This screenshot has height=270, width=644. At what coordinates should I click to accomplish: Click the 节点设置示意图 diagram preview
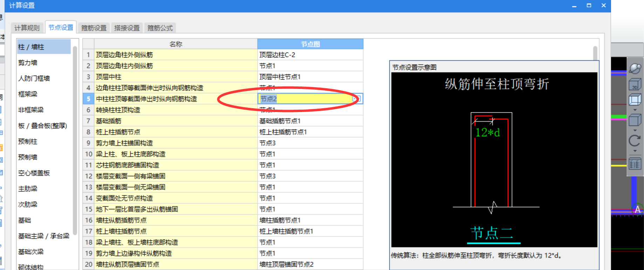click(x=494, y=160)
